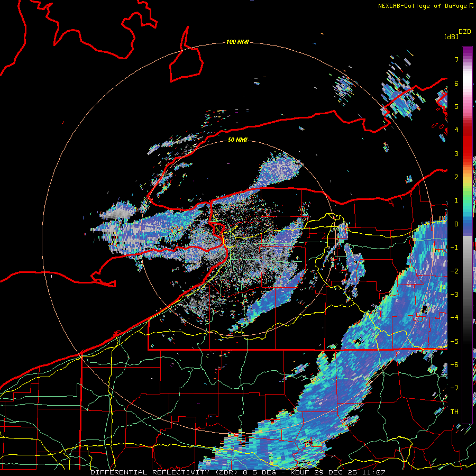Click the 0 tick label on the color scale
476x476 pixels.
tap(456, 224)
